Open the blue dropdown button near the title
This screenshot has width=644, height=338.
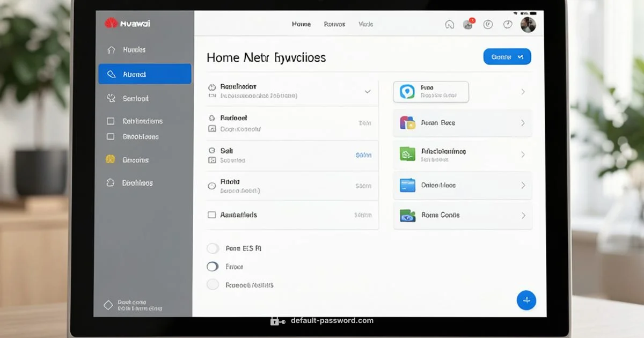(507, 56)
